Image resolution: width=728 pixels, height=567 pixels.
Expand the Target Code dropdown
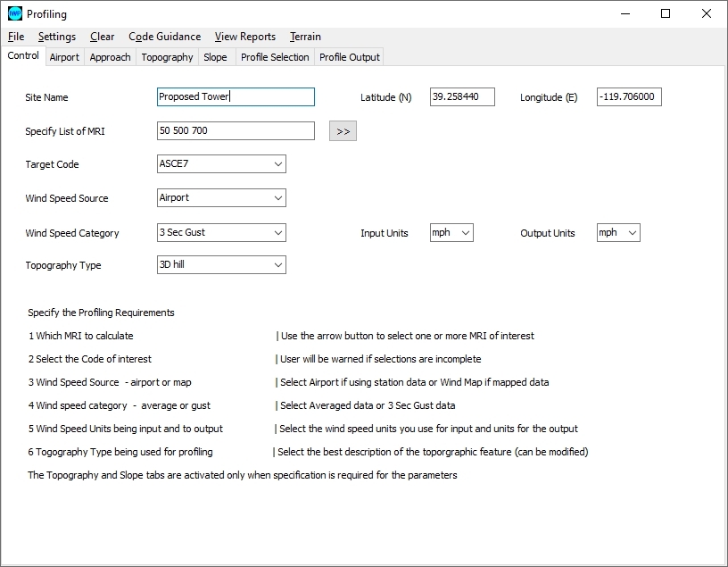tap(278, 164)
